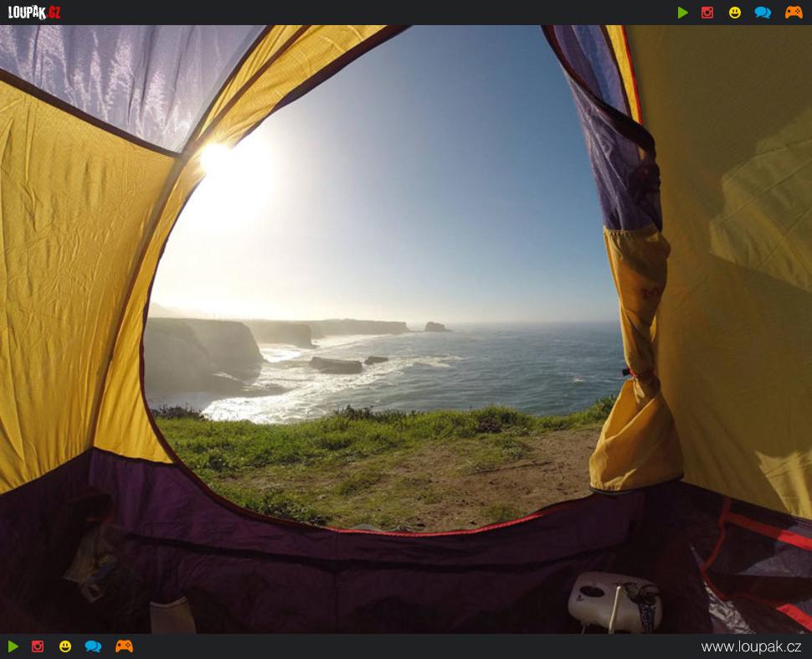The height and width of the screenshot is (659, 812).
Task: Open the Instagram camera icon in bottom bar
Action: click(38, 646)
